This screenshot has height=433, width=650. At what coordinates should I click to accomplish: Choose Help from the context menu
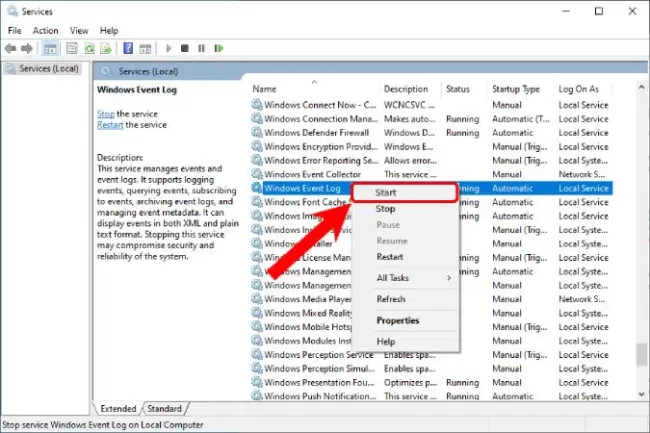click(405, 342)
